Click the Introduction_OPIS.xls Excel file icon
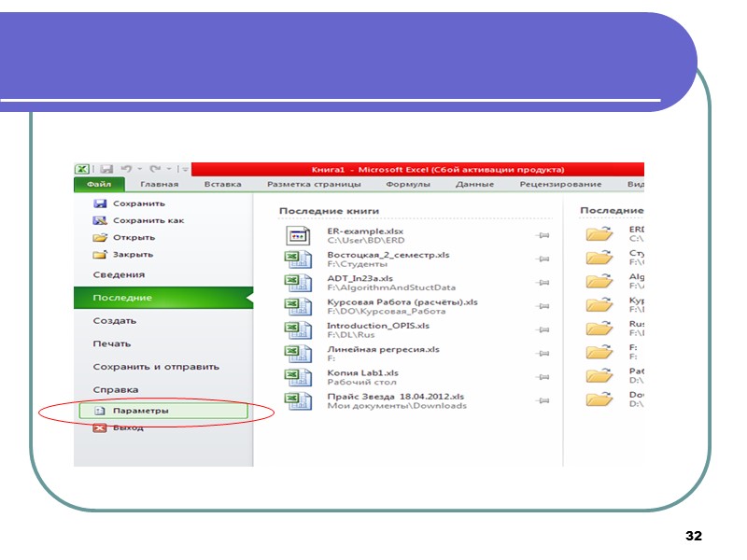This screenshot has width=747, height=560. [298, 330]
